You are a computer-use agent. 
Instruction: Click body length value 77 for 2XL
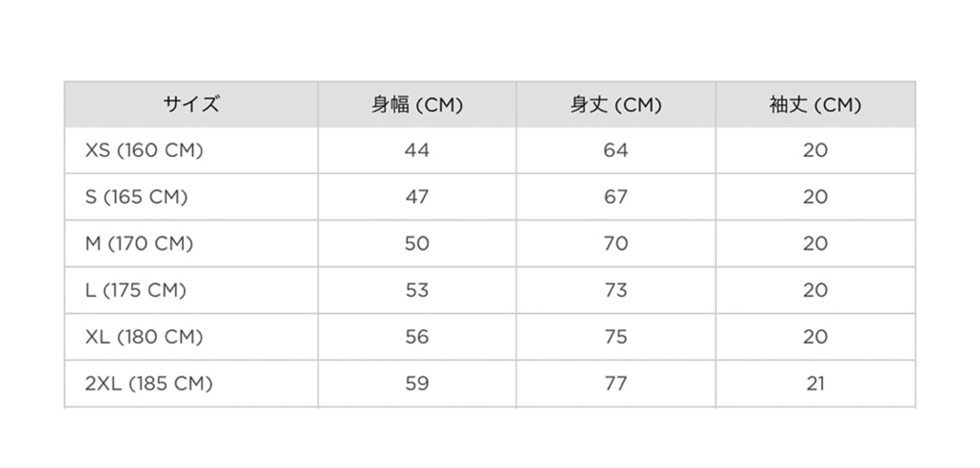click(x=616, y=384)
